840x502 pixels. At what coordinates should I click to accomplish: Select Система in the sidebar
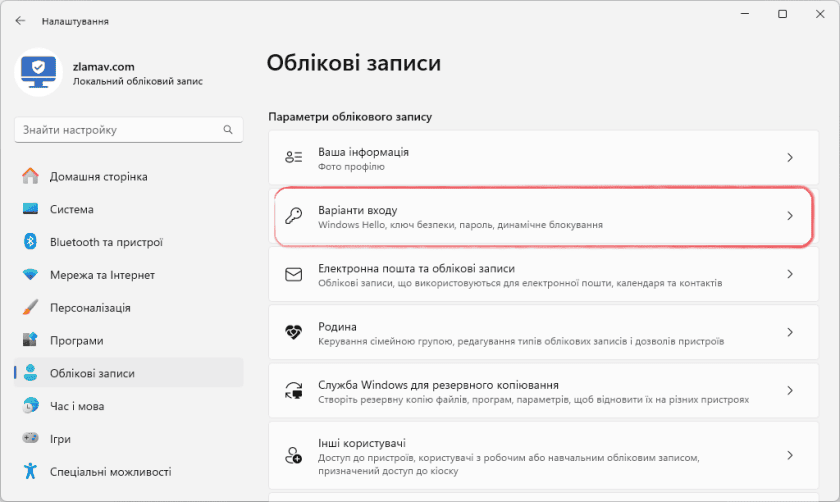(x=129, y=209)
